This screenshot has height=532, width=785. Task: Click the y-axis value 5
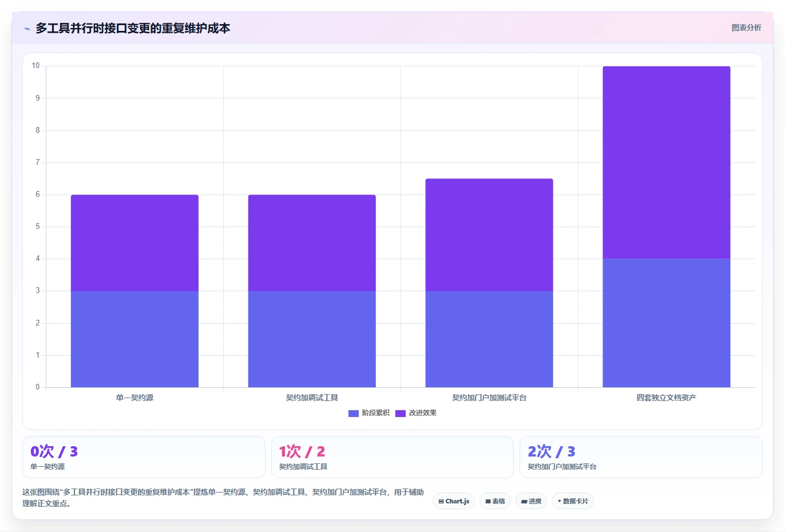coord(38,227)
